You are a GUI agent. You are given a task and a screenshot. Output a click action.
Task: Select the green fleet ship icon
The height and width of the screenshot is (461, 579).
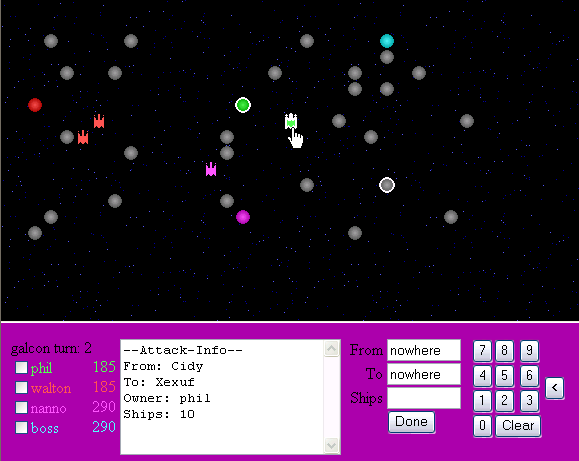tap(291, 121)
